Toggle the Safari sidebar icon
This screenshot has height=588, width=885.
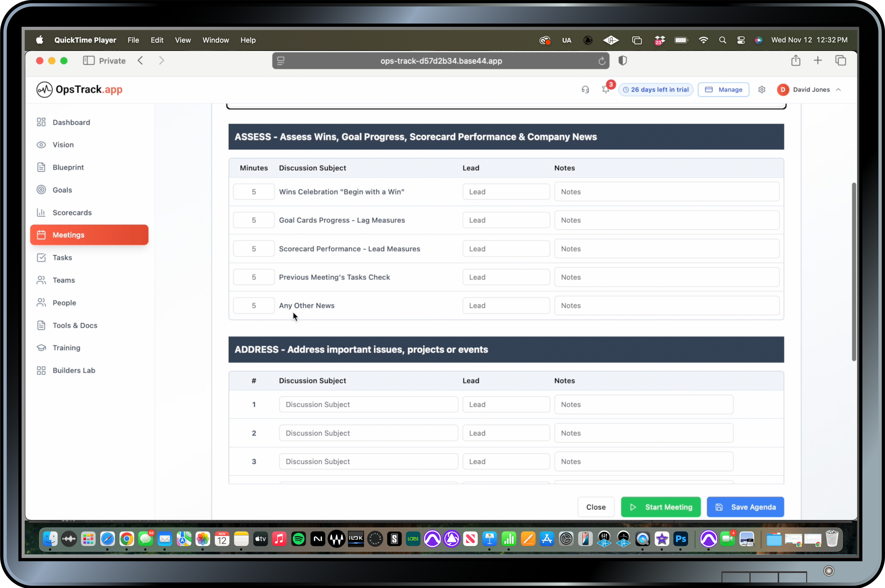88,61
